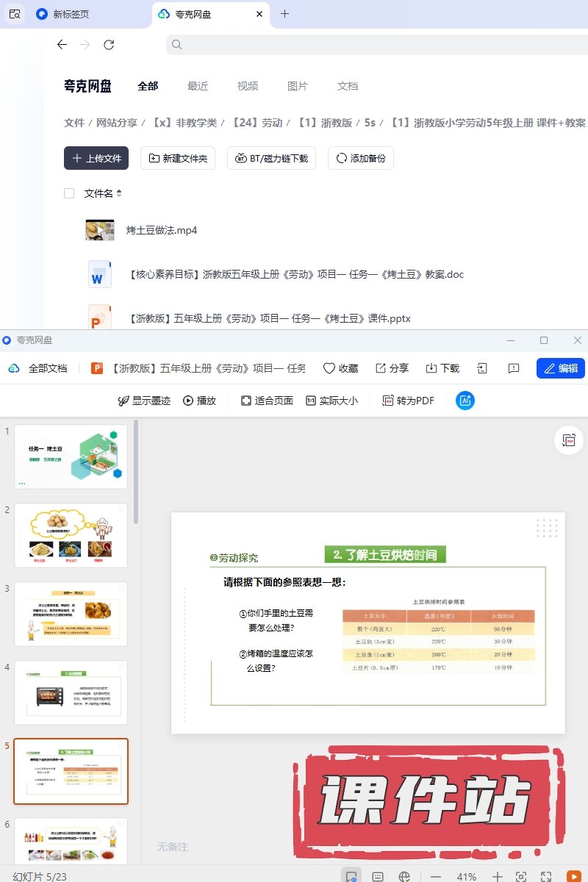Tick the select-all checkbox beside 文件名
The height and width of the screenshot is (882, 588).
(69, 193)
